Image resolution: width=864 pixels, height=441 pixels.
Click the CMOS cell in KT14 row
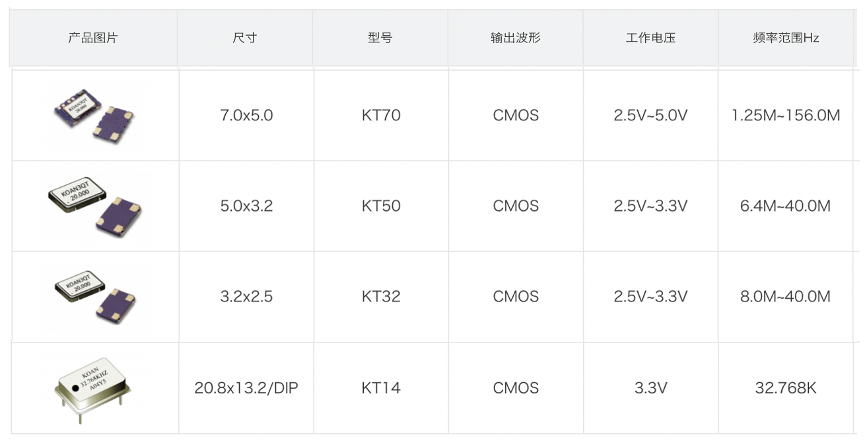click(516, 388)
